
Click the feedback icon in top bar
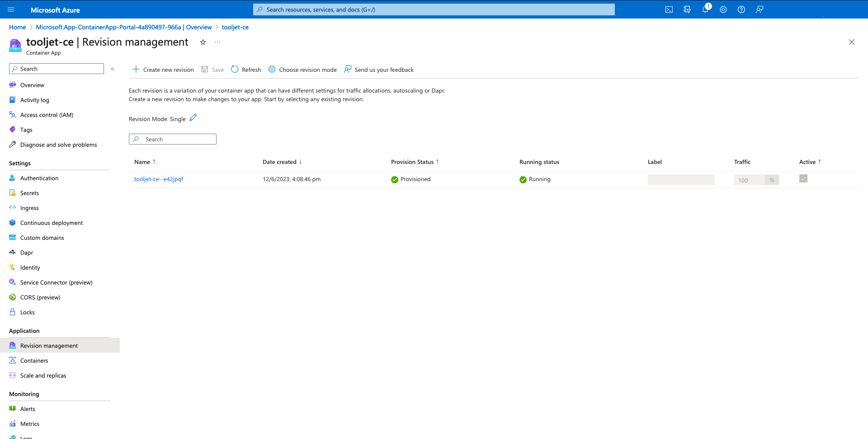[759, 9]
